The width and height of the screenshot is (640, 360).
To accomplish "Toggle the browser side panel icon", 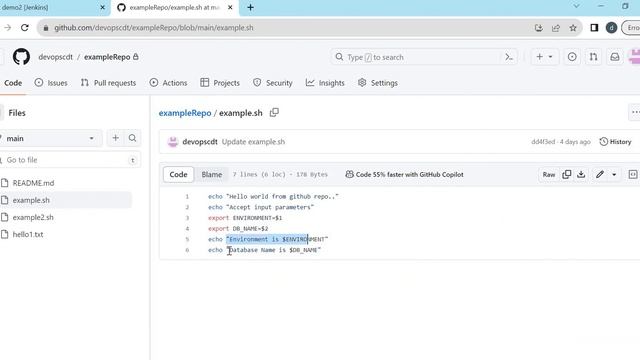I will pyautogui.click(x=594, y=28).
